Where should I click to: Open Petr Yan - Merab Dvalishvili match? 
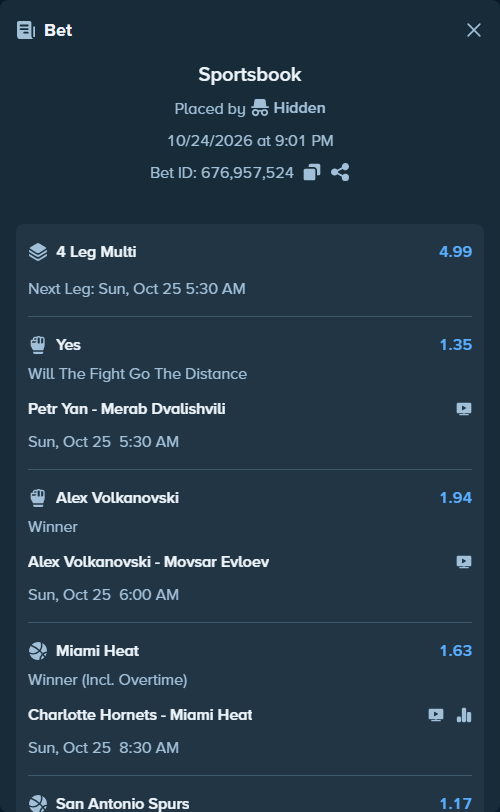[127, 409]
